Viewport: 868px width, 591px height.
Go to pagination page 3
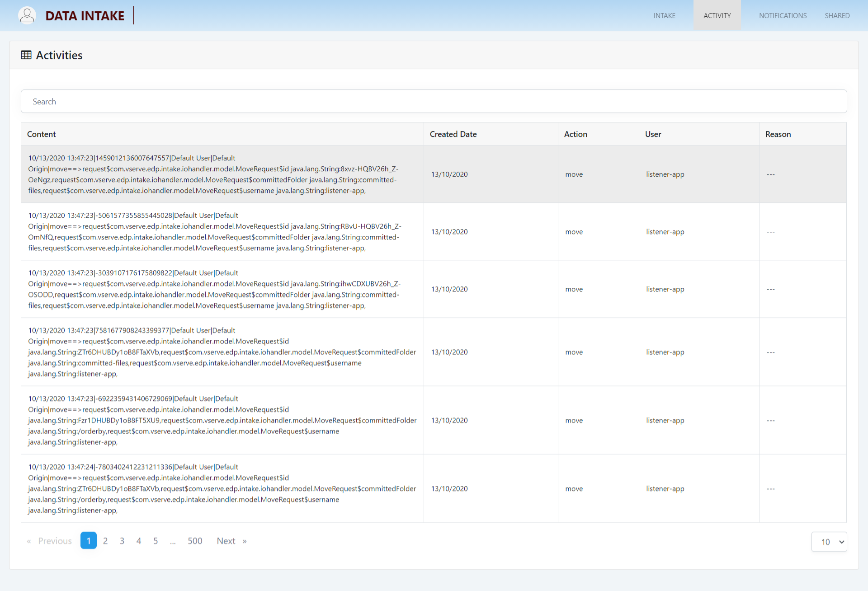122,541
